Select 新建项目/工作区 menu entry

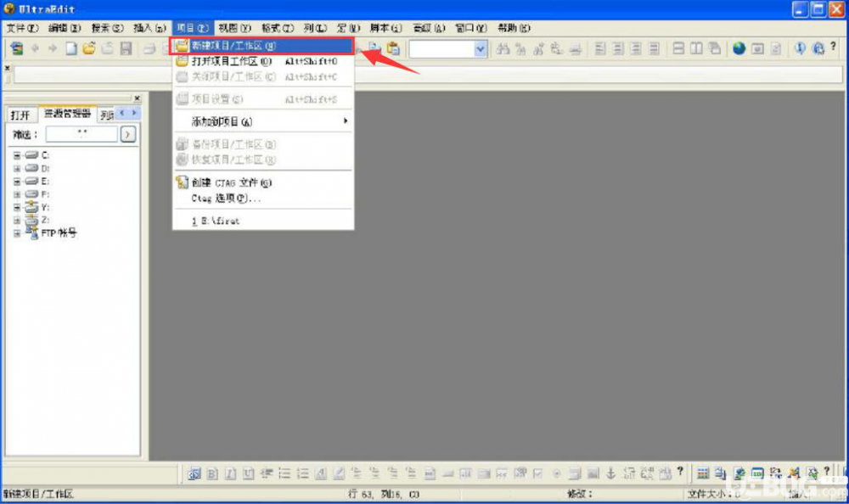[x=263, y=46]
